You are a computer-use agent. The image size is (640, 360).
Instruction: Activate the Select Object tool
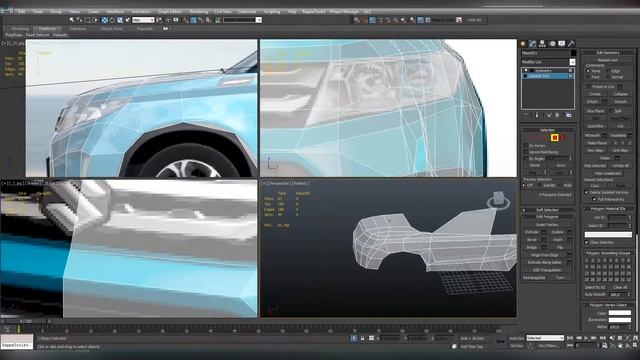[72, 20]
